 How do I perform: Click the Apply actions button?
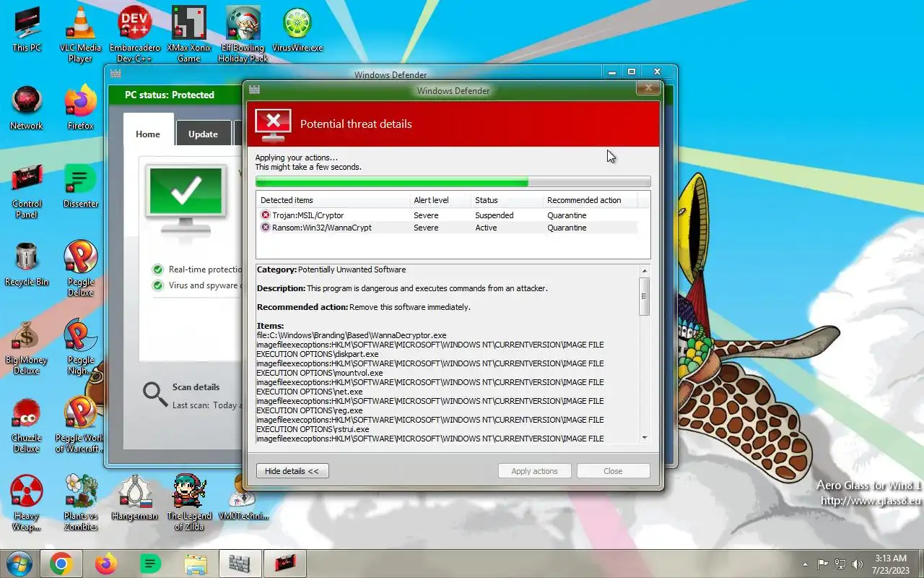(x=534, y=471)
